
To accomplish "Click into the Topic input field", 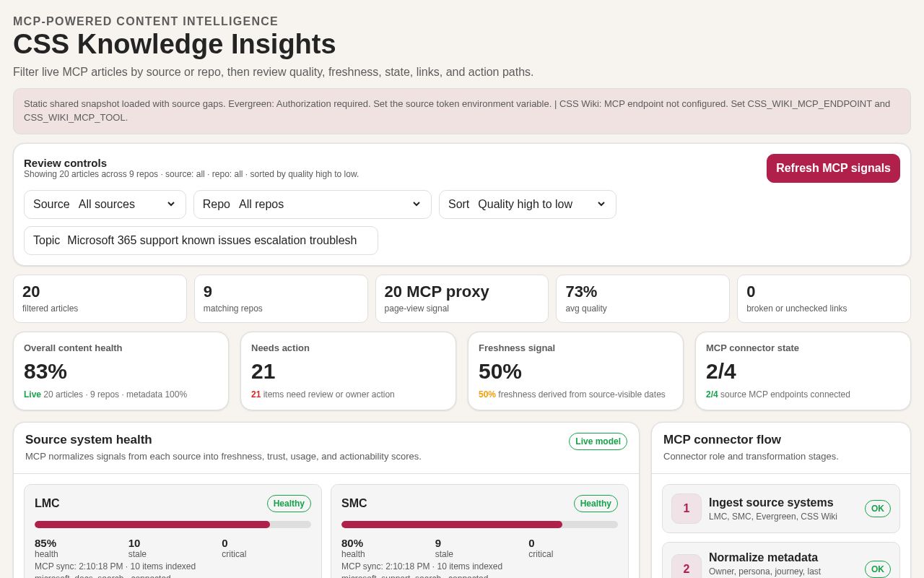I will 201,241.
